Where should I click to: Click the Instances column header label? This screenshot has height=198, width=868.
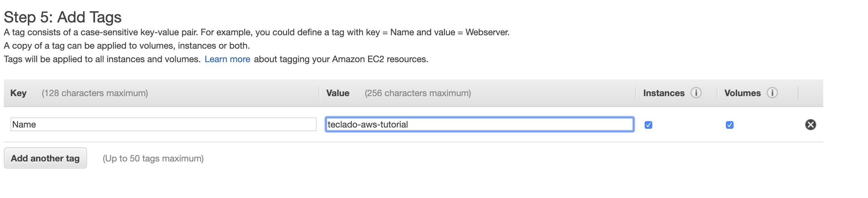[663, 93]
